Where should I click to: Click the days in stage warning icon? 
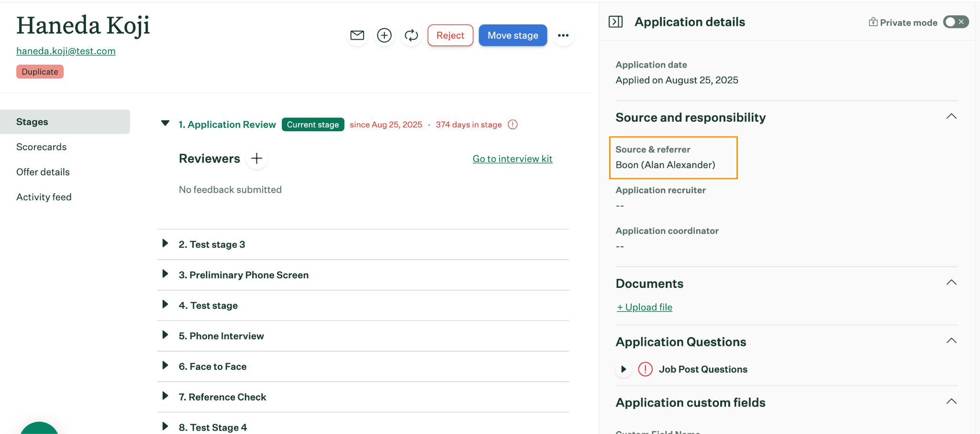tap(512, 125)
